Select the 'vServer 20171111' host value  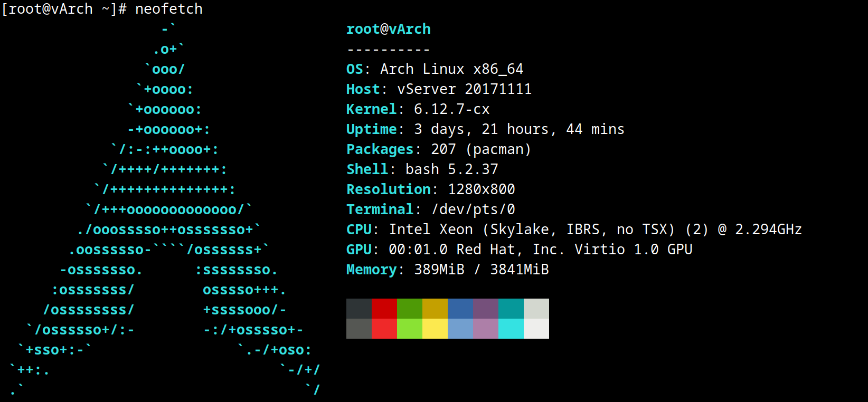click(465, 89)
